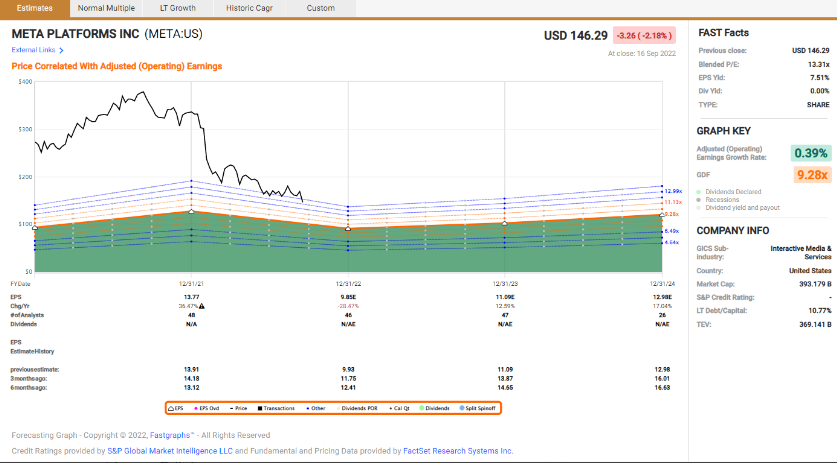This screenshot has height=463, width=837.
Task: Click the 6.49x multiple line label
Action: point(672,231)
